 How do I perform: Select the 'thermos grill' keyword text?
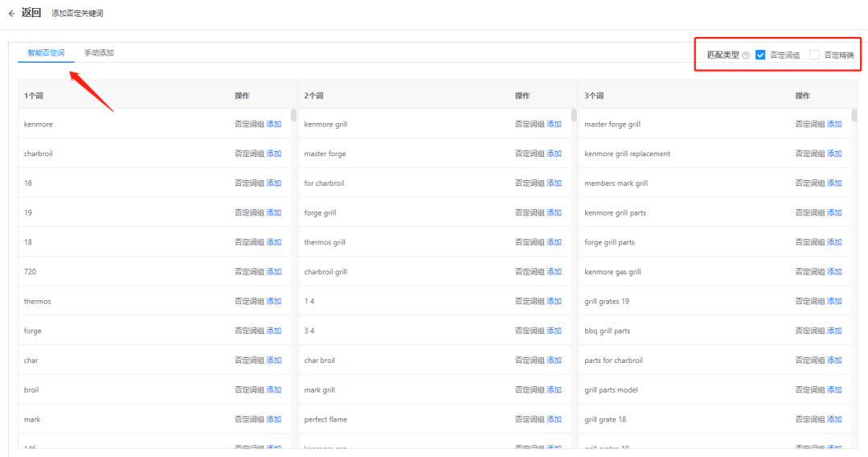tap(325, 242)
